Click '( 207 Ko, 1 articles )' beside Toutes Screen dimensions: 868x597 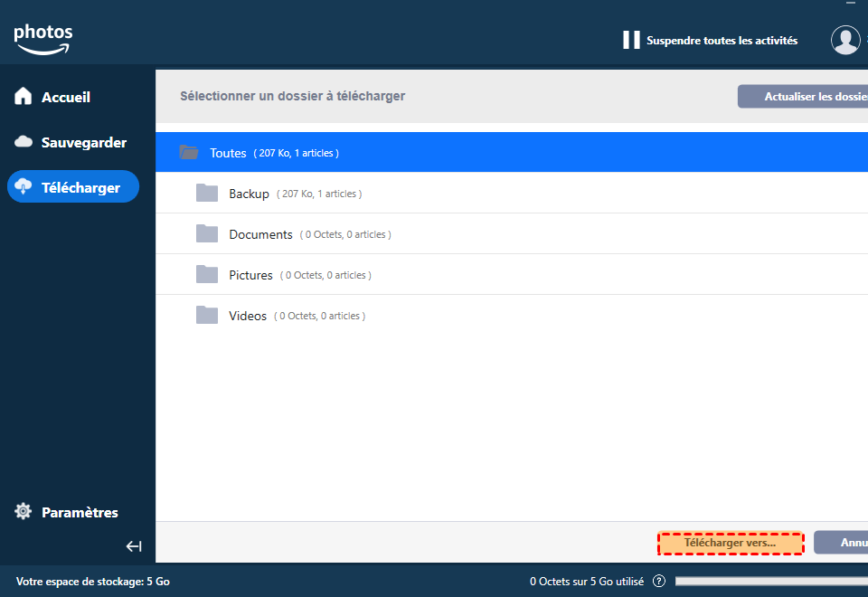(x=297, y=153)
